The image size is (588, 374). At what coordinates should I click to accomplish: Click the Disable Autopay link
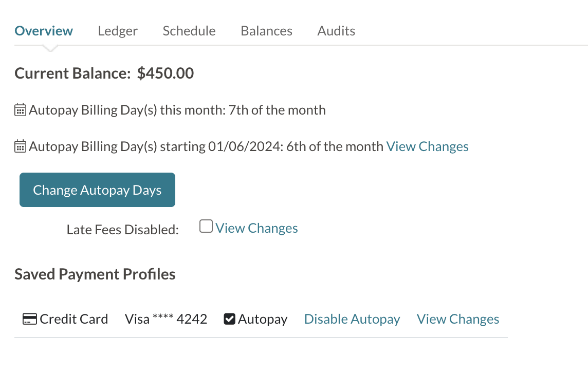[x=352, y=319]
